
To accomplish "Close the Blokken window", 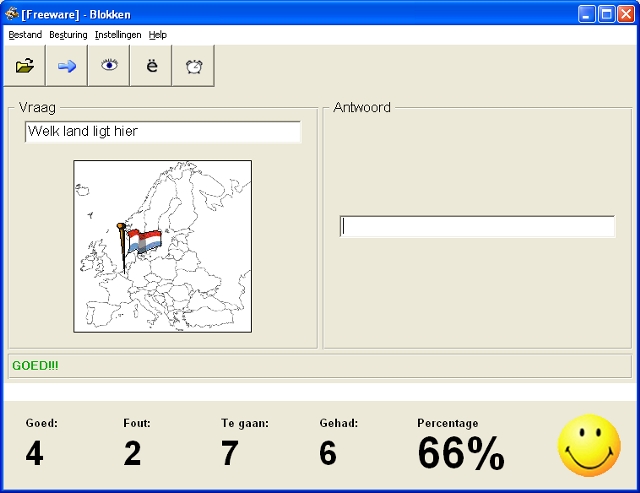I will point(625,14).
